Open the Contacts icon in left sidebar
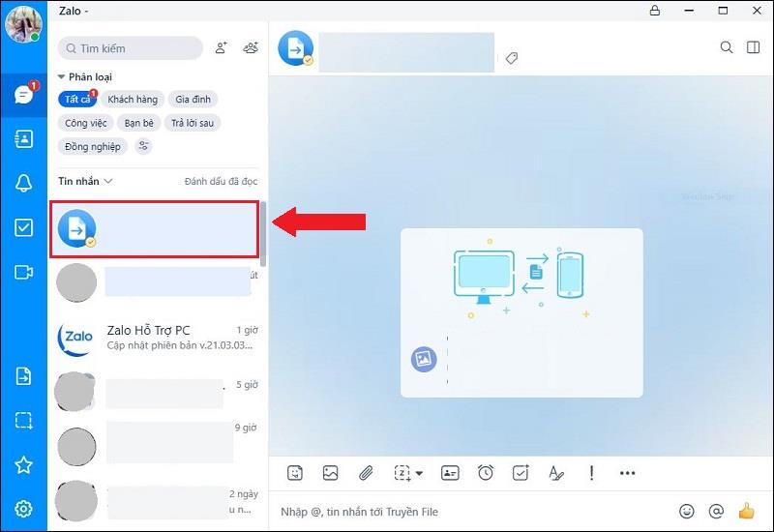Viewport: 774px width, 532px height. click(x=23, y=139)
